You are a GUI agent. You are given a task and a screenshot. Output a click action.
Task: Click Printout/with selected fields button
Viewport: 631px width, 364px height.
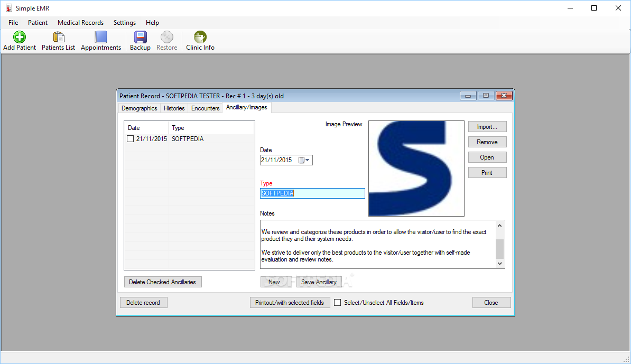pyautogui.click(x=290, y=303)
